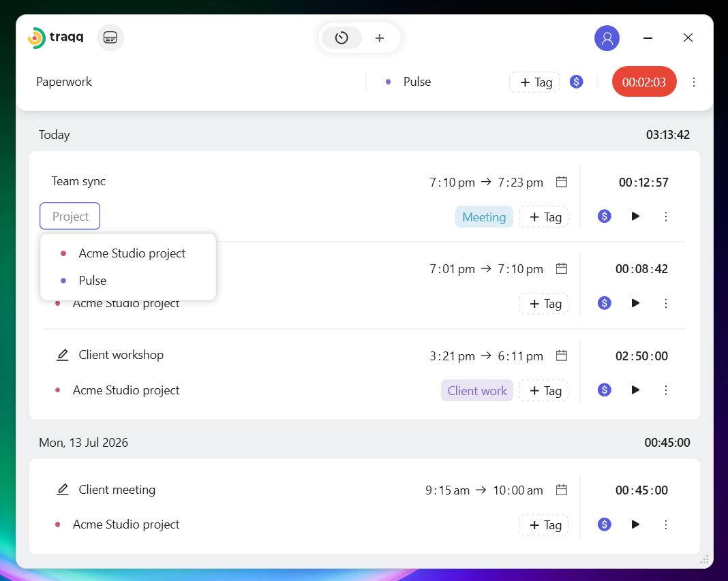Click the manual-entry pencil icon on Client workshop
The width and height of the screenshot is (728, 581).
pos(62,355)
